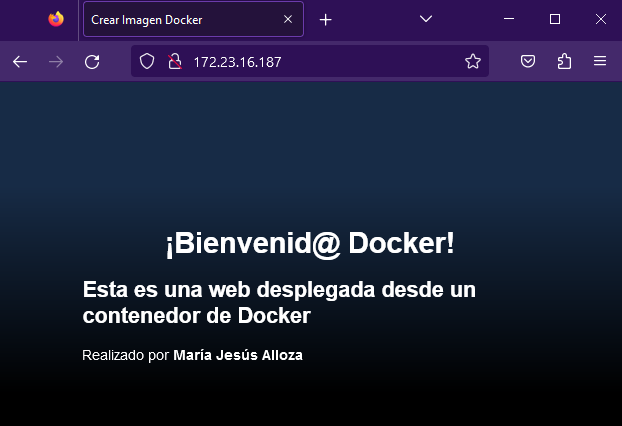Click the author name María Jesús Alloza
Image resolution: width=622 pixels, height=426 pixels.
click(x=238, y=355)
